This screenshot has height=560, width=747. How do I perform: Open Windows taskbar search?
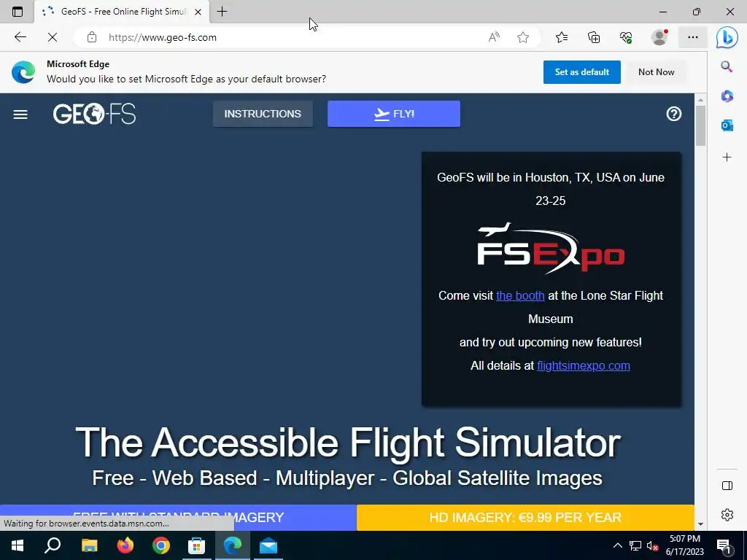[53, 545]
